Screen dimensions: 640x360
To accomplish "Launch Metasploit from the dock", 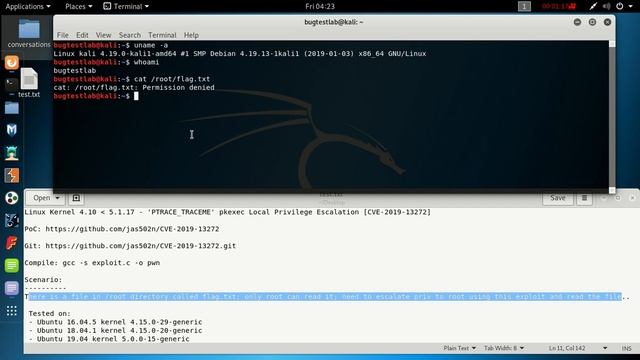I will click(x=11, y=130).
